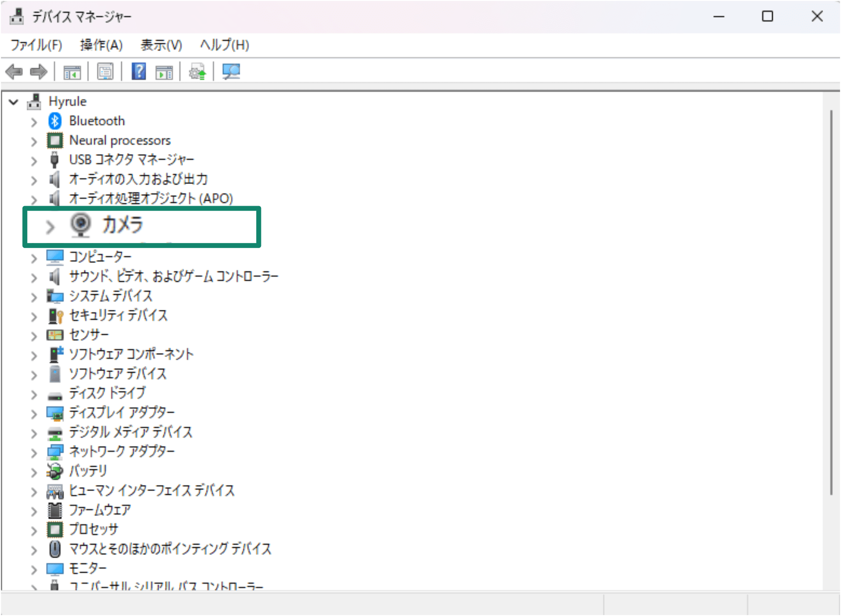This screenshot has width=841, height=616.
Task: Select the Scan for hardware changes icon
Action: point(231,71)
